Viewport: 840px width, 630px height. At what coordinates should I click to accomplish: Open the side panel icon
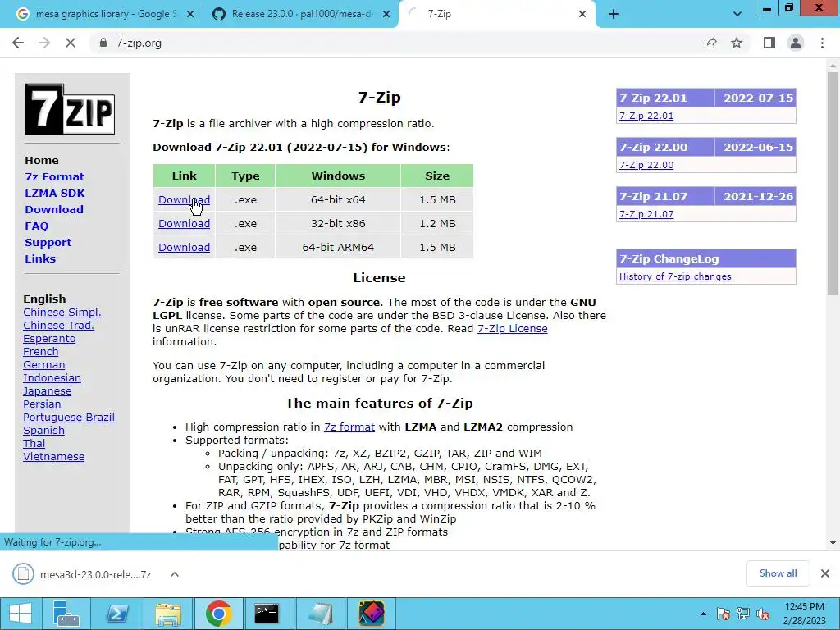click(x=769, y=43)
